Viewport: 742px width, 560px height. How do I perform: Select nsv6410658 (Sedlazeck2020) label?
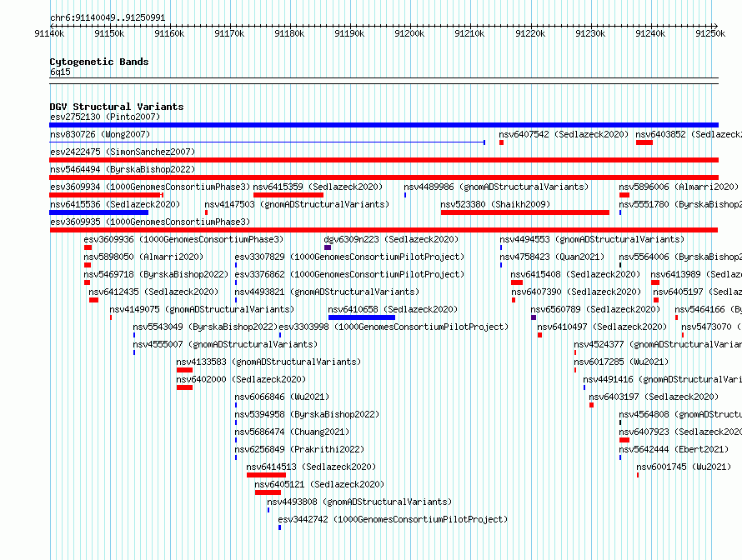click(x=393, y=309)
